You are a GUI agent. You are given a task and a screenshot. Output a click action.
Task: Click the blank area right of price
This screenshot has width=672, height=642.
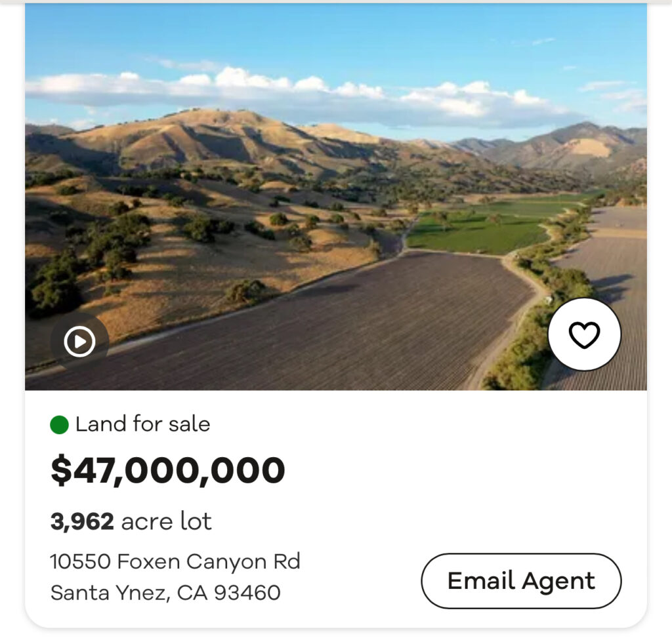click(x=459, y=470)
